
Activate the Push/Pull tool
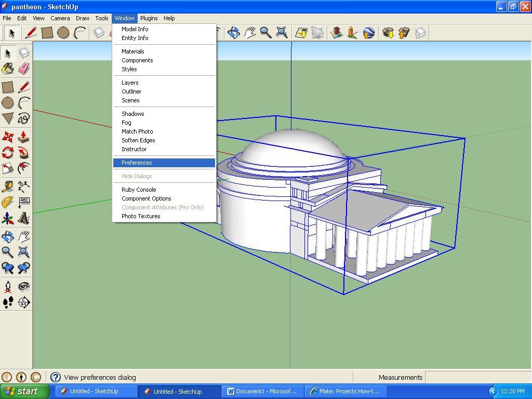[24, 137]
